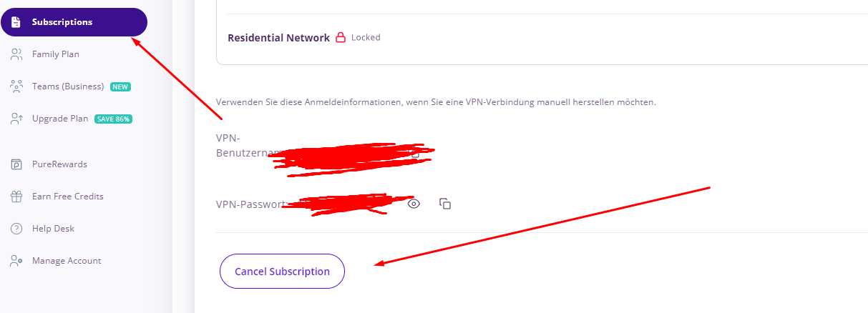Click the Residential Network Locked label
Screen dimensions: 868x313
click(366, 37)
